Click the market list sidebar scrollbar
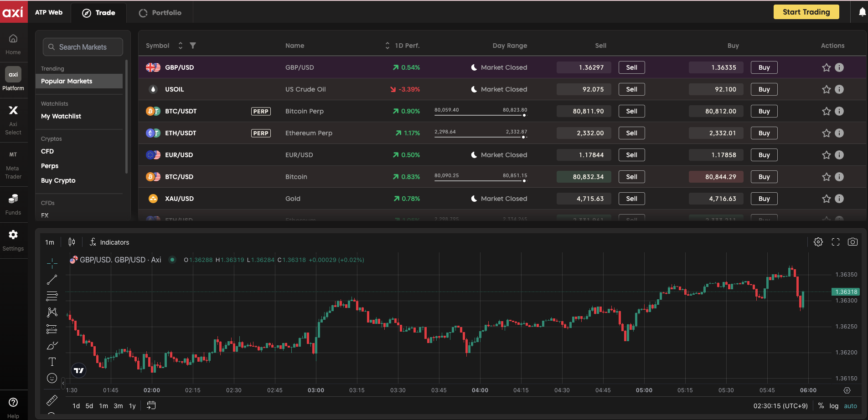Viewport: 868px width, 420px height. [126, 116]
